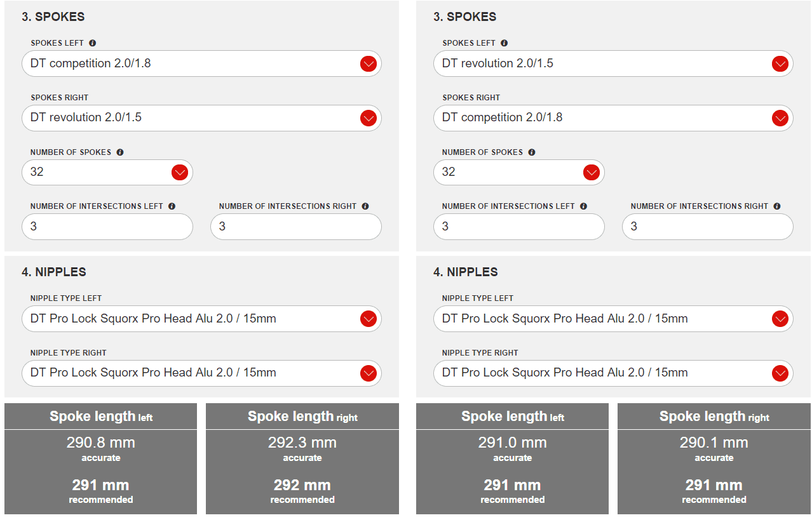Show info for Intersections Left in second calculator
Screen dimensions: 812x520
(x=584, y=206)
